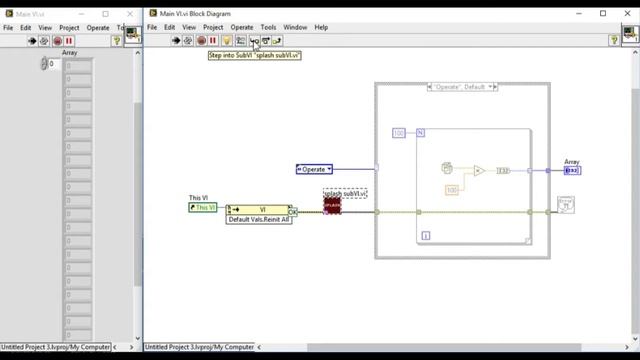Open Tools menu in Block Diagram
Viewport: 640px width, 360px height.
tap(268, 27)
